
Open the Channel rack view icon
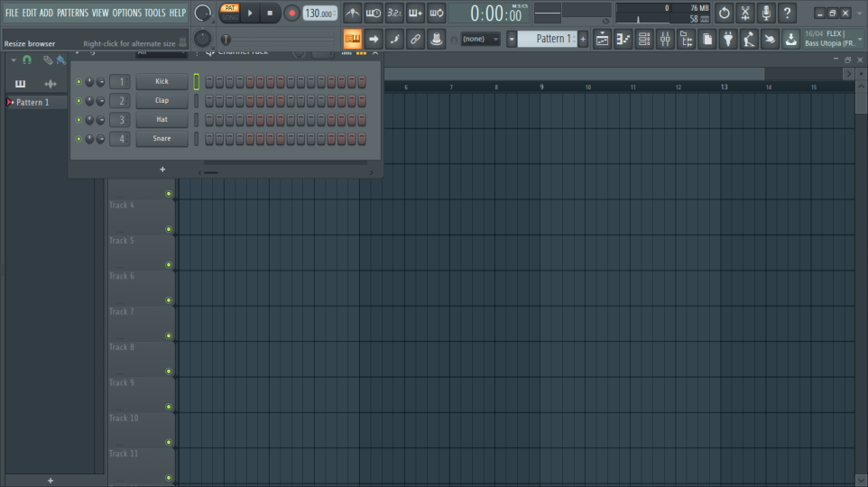click(x=644, y=40)
